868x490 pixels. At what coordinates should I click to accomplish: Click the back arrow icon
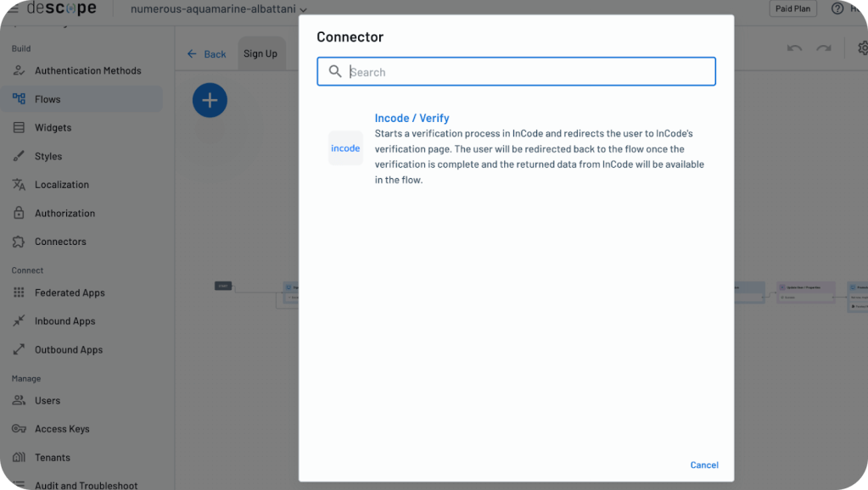pyautogui.click(x=192, y=53)
